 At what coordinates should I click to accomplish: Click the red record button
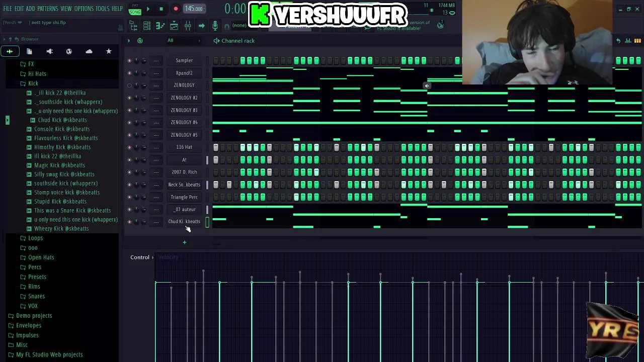tap(176, 9)
